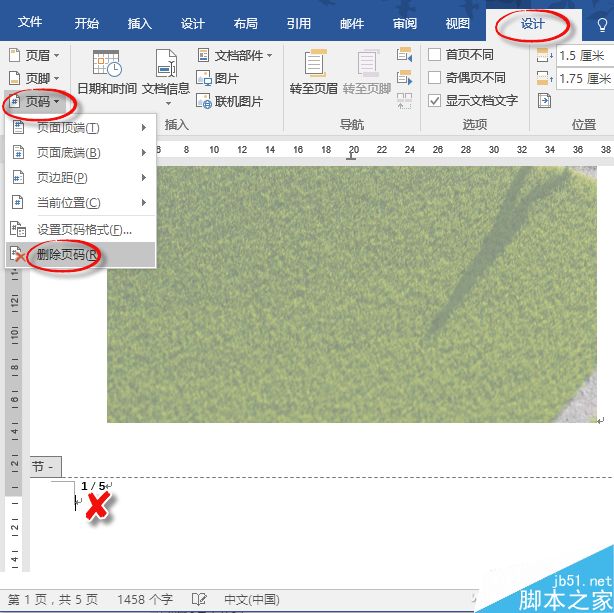614x613 pixels.
Task: Click the word count 1458 个字
Action: click(x=145, y=599)
